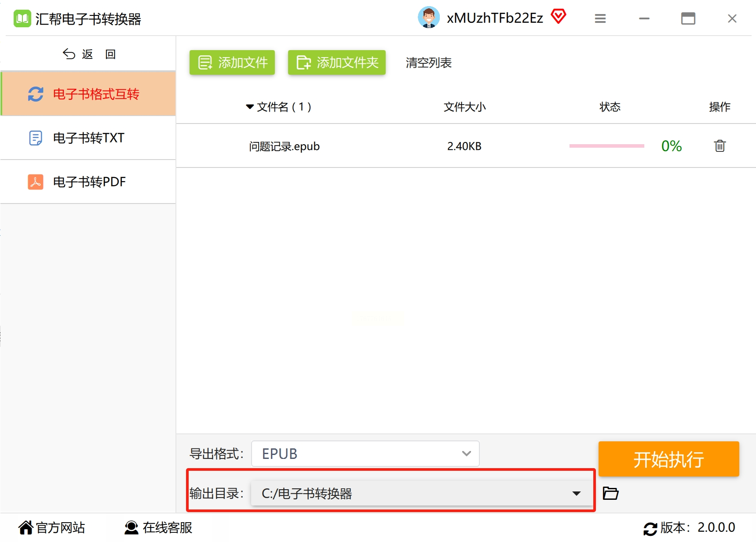Click the 导出格式 label
756x542 pixels.
(216, 454)
